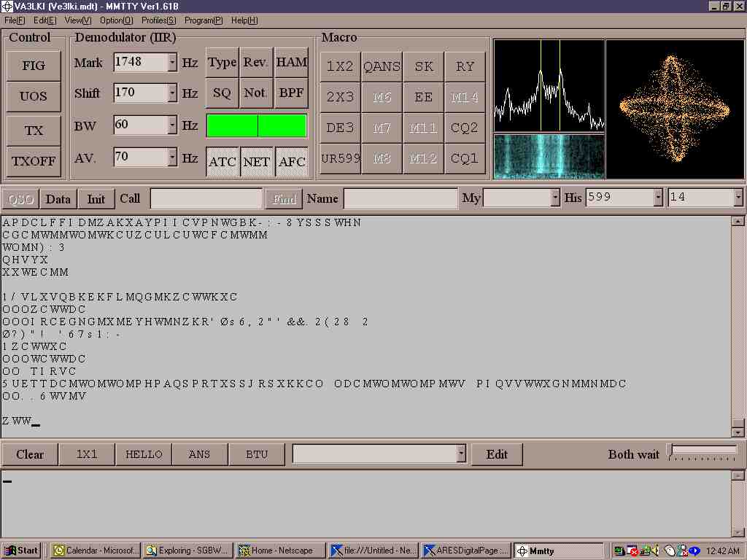747x560 pixels.
Task: Click the FFT spectrum display
Action: point(549,86)
